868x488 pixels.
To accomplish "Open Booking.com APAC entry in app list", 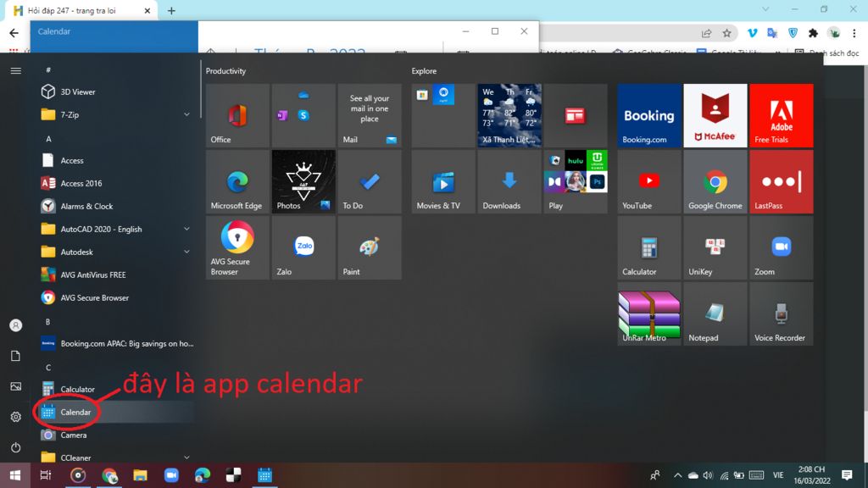I will pos(115,344).
